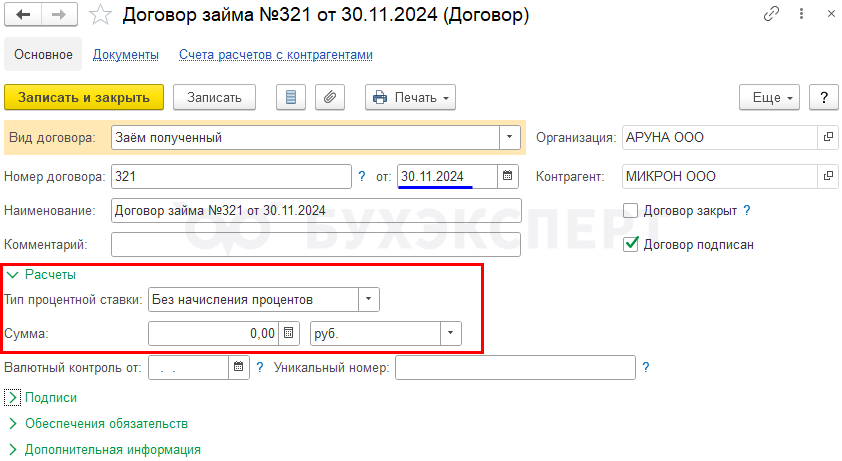Viewport: 842px width, 461px height.
Task: Show hint next to Номер договора
Action: (361, 176)
